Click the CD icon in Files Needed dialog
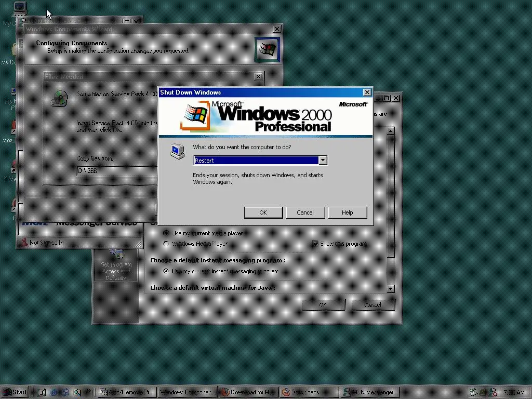 (x=59, y=98)
